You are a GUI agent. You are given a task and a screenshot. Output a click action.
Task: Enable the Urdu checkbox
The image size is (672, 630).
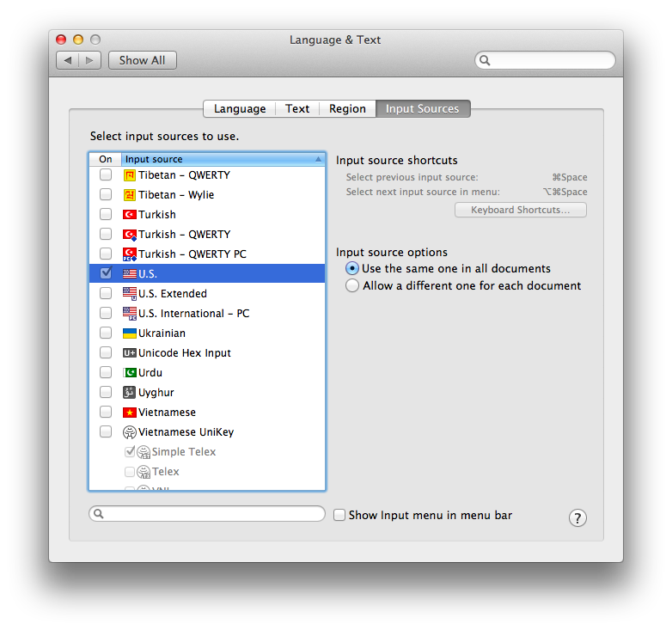[x=106, y=372]
